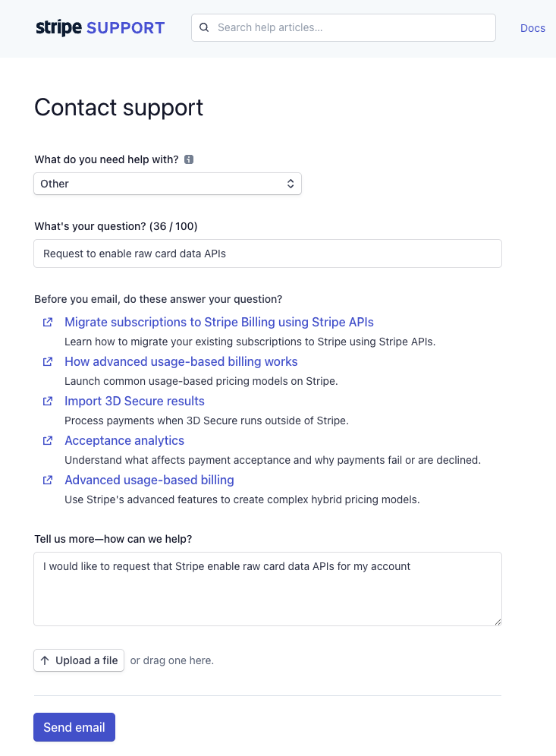Image resolution: width=556 pixels, height=756 pixels.
Task: Open the Acceptance analytics help article
Action: [x=124, y=440]
